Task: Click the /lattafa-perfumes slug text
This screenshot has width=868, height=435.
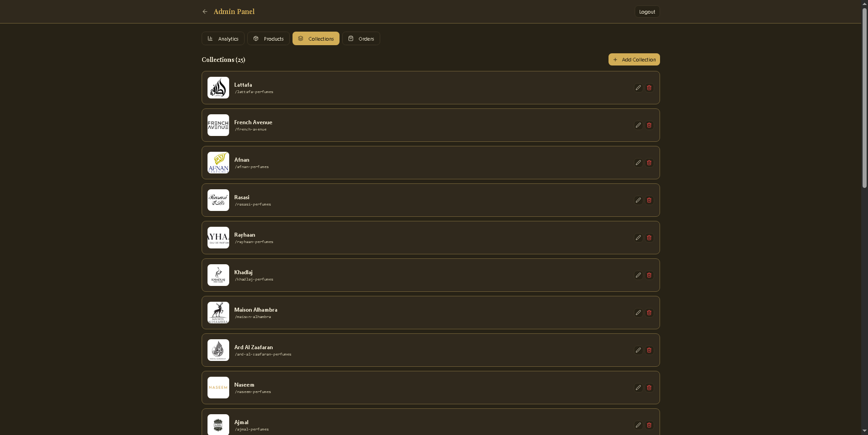Action: 254,92
